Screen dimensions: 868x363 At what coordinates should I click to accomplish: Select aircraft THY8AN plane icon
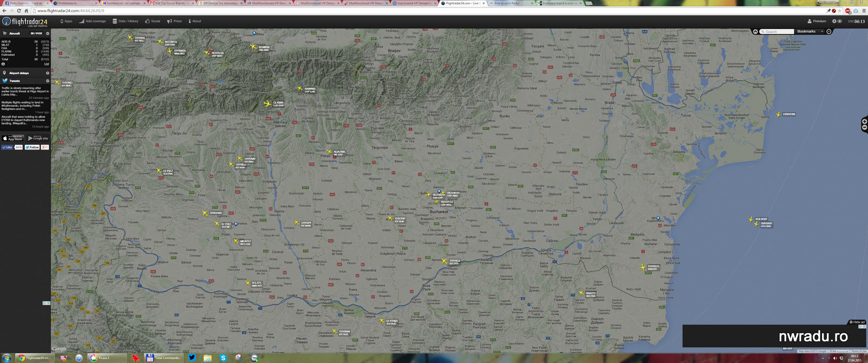[334, 332]
